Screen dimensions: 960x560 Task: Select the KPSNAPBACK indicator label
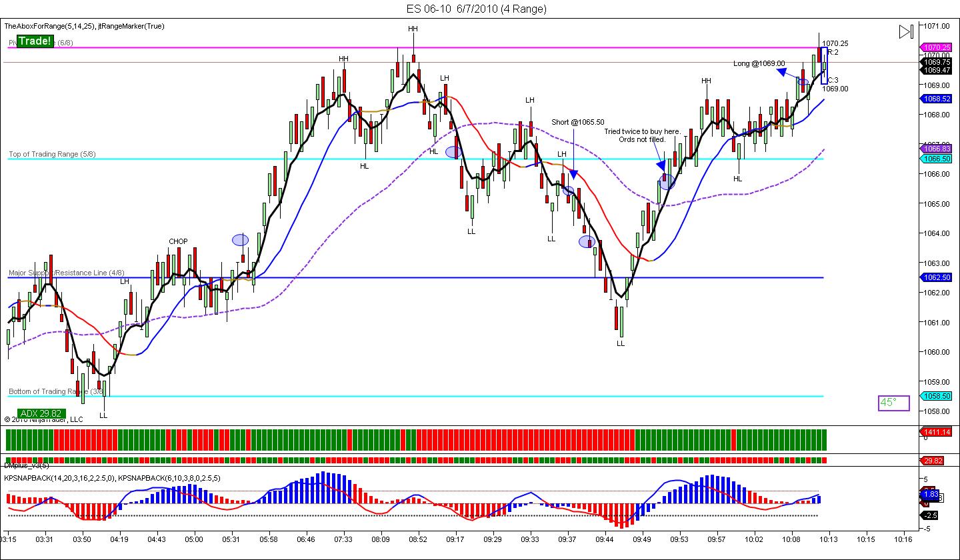click(x=113, y=478)
